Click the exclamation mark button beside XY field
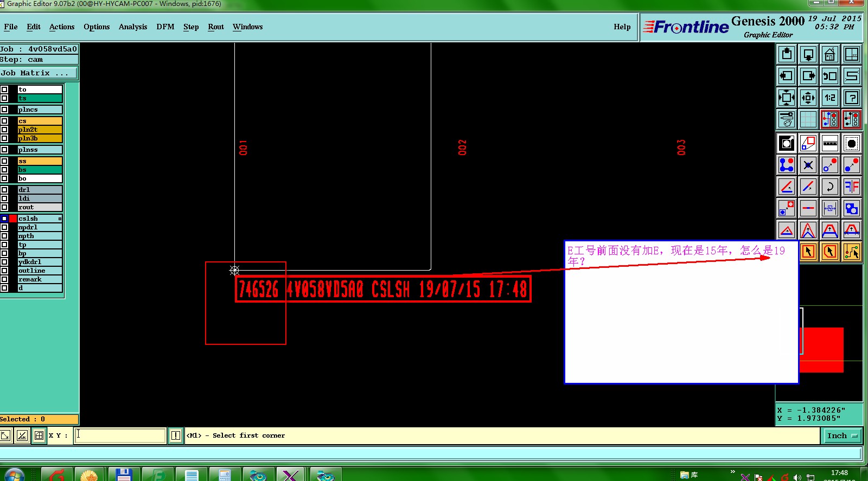The image size is (868, 481). [176, 435]
